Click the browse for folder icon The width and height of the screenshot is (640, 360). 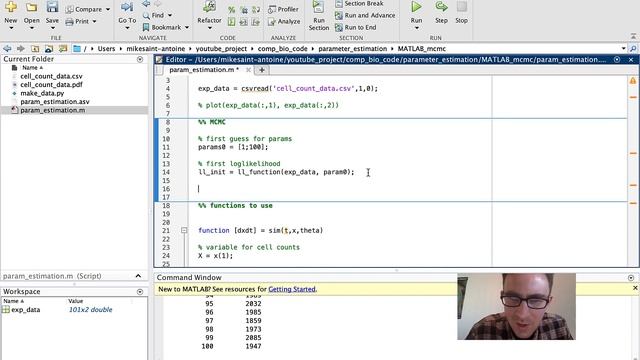(49, 49)
